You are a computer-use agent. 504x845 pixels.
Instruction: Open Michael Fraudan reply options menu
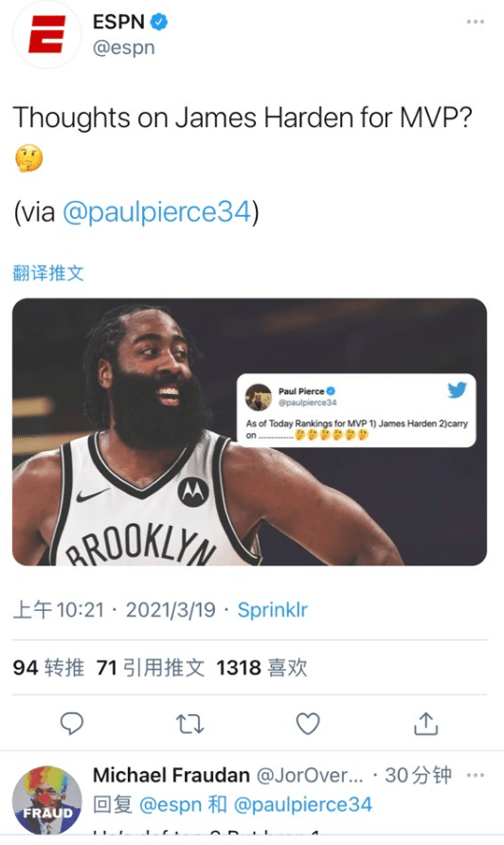(475, 776)
